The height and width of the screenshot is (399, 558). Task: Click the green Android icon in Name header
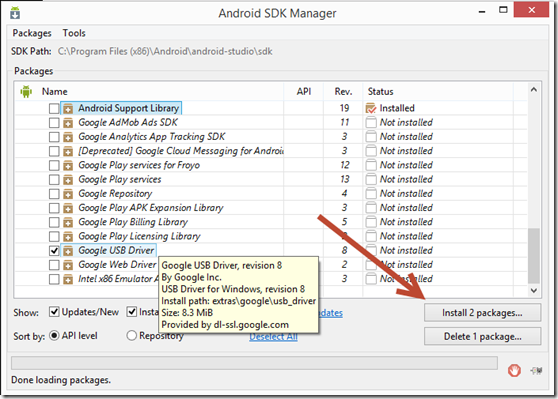tap(26, 91)
